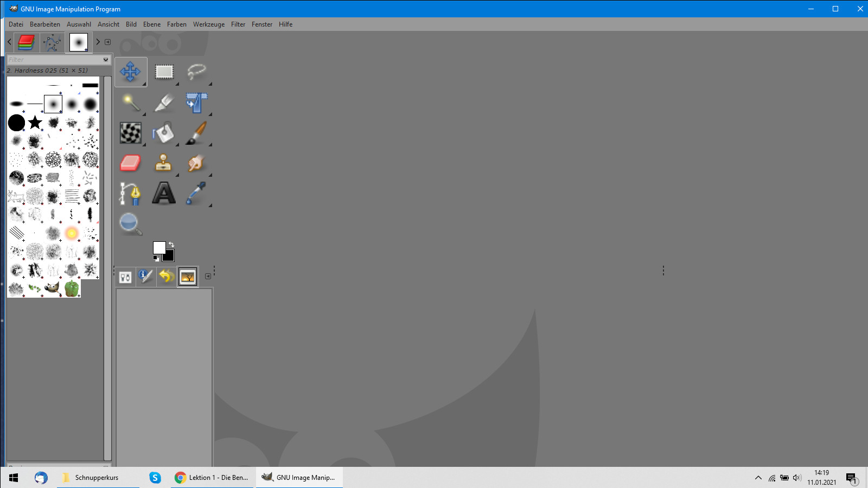Viewport: 868px width, 488px height.
Task: Open the Fenster menu
Action: coord(262,24)
